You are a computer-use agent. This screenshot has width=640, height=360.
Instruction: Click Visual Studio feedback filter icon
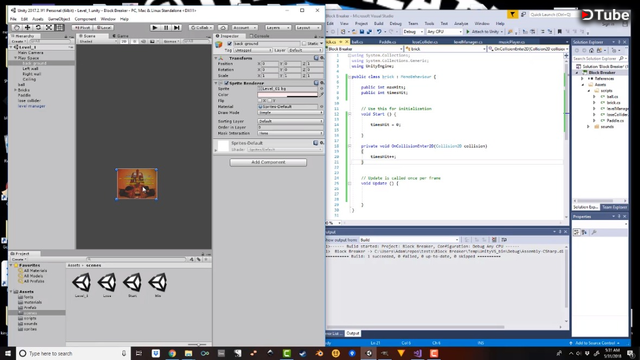coord(512,15)
